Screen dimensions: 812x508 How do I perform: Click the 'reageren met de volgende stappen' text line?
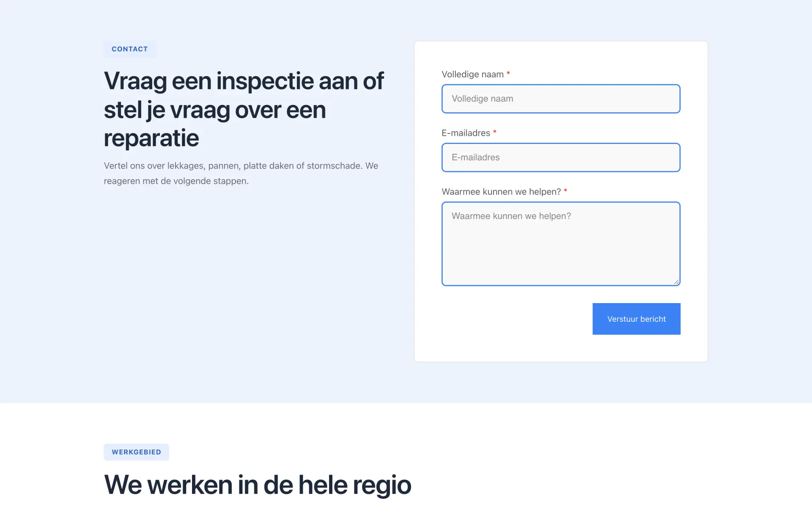(x=176, y=181)
